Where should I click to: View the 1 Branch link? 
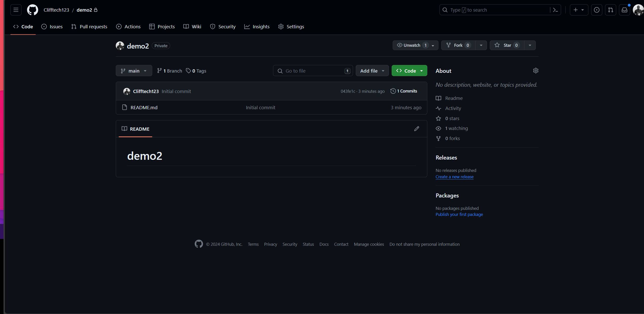(x=169, y=71)
